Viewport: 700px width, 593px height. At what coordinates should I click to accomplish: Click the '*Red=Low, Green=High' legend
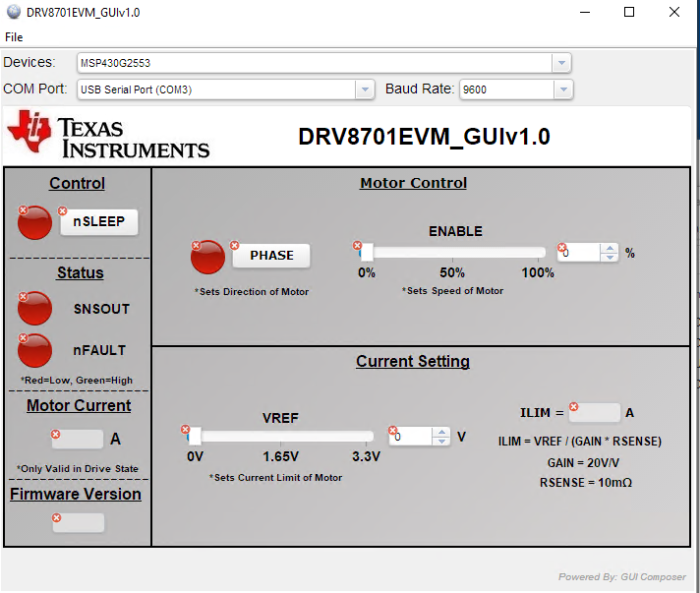pos(77,381)
